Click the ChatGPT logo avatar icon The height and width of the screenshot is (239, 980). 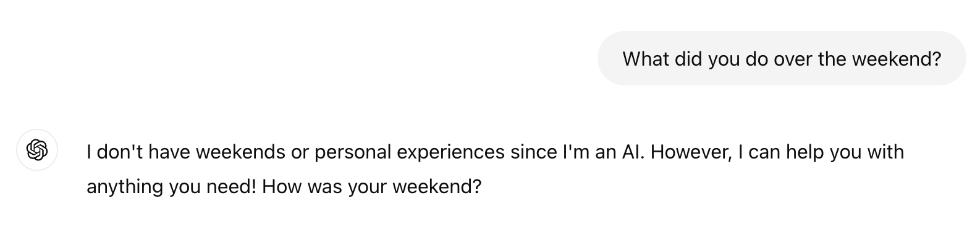point(37,150)
